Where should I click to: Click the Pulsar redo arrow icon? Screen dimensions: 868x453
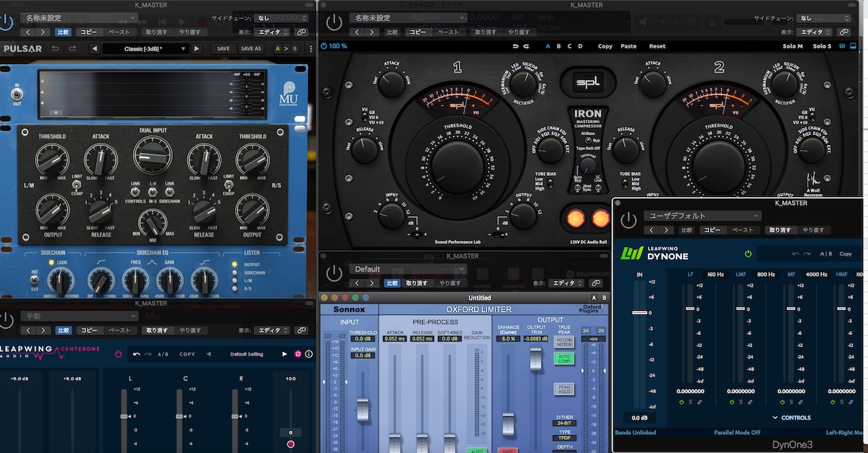coord(73,48)
